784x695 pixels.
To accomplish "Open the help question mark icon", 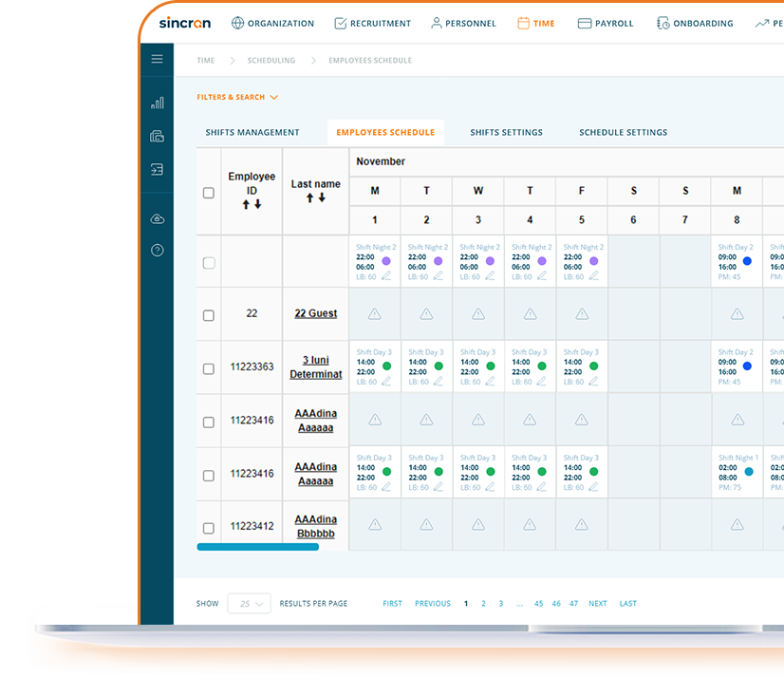I will [157, 250].
